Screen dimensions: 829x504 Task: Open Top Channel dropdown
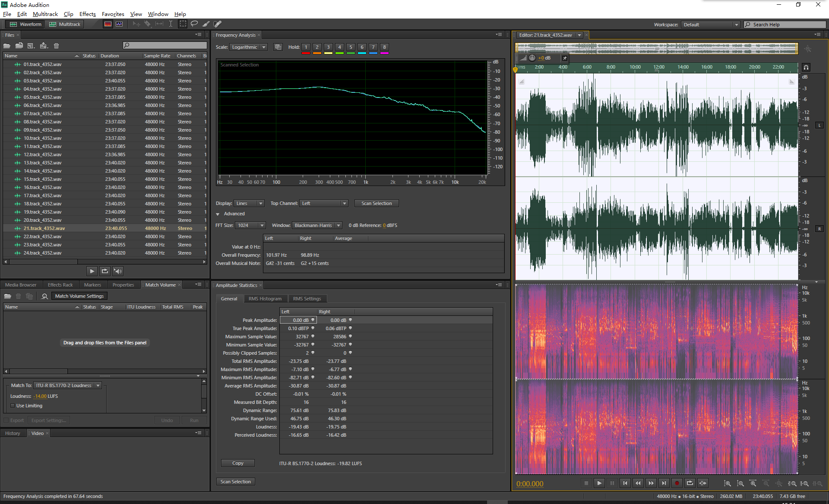tap(324, 203)
